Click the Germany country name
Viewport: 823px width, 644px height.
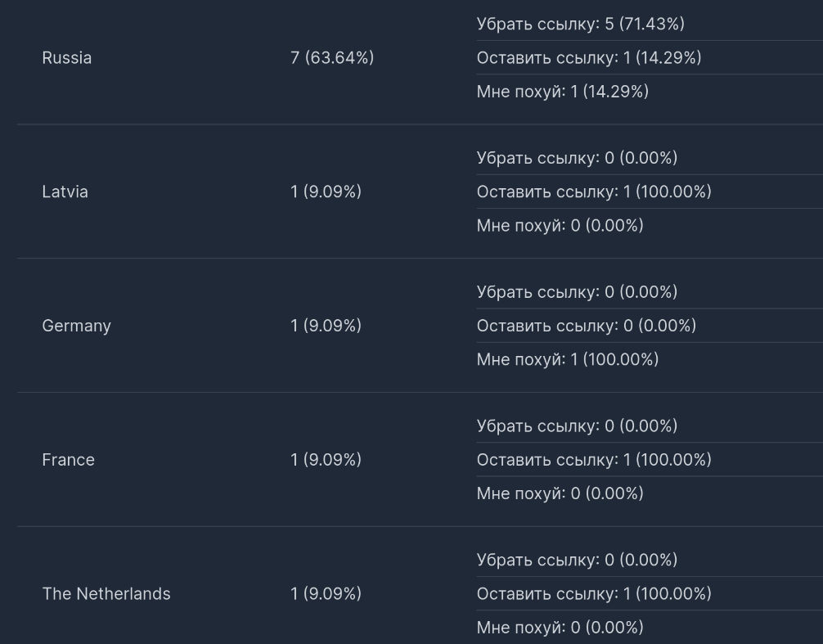point(76,326)
